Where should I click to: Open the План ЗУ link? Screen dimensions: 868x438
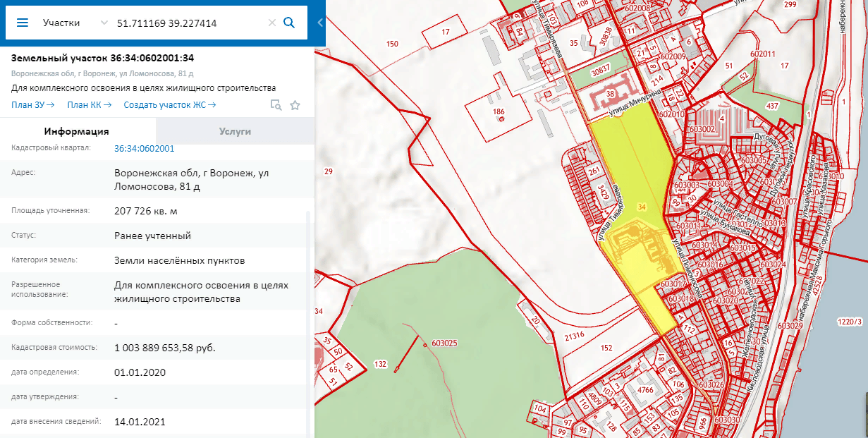[32, 105]
